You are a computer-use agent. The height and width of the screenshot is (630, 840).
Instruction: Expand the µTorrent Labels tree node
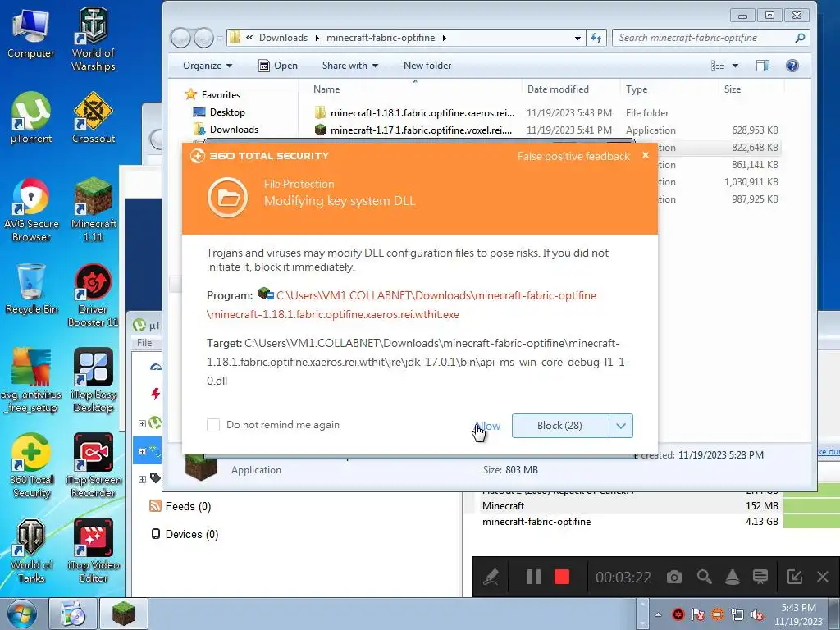click(x=142, y=479)
